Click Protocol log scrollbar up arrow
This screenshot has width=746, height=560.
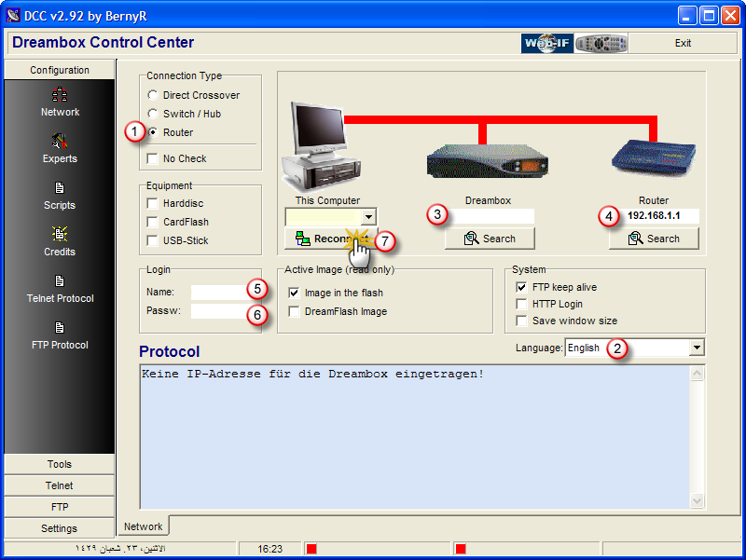697,373
